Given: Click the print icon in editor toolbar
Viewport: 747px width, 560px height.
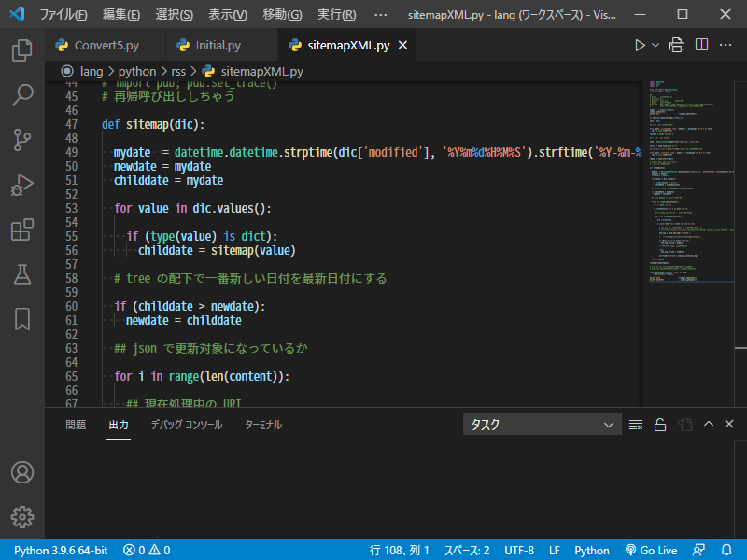Looking at the screenshot, I should [677, 45].
